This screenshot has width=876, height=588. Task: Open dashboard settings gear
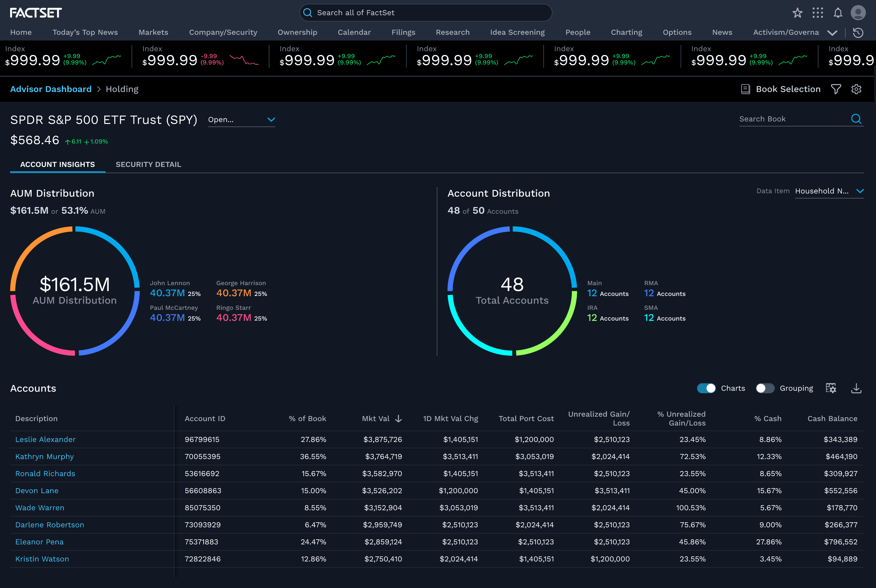point(856,89)
